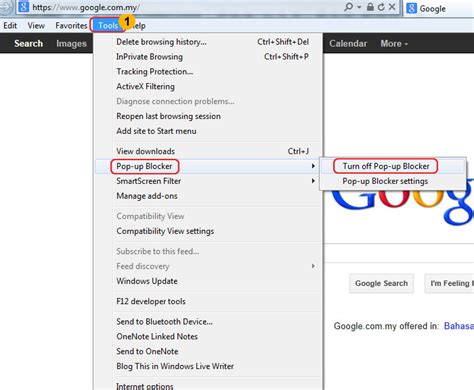Open the More dropdown in Google bar

click(x=394, y=44)
